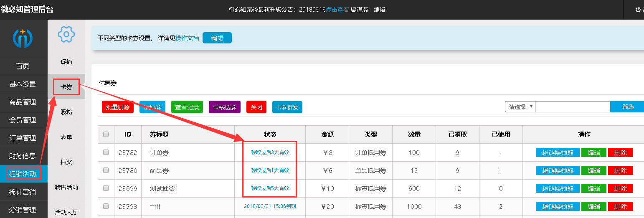Open 基本设置 in the left menu

[23, 84]
